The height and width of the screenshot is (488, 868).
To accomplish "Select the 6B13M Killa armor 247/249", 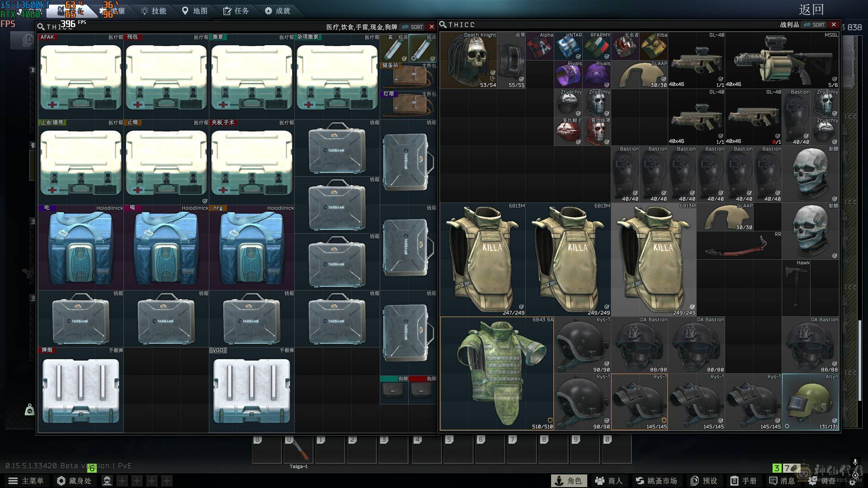I will point(483,259).
